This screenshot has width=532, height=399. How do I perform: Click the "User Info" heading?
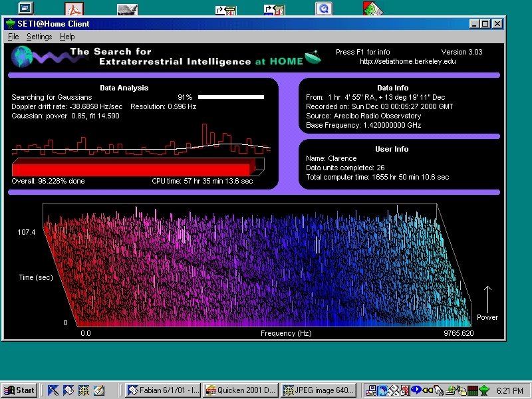(x=392, y=149)
